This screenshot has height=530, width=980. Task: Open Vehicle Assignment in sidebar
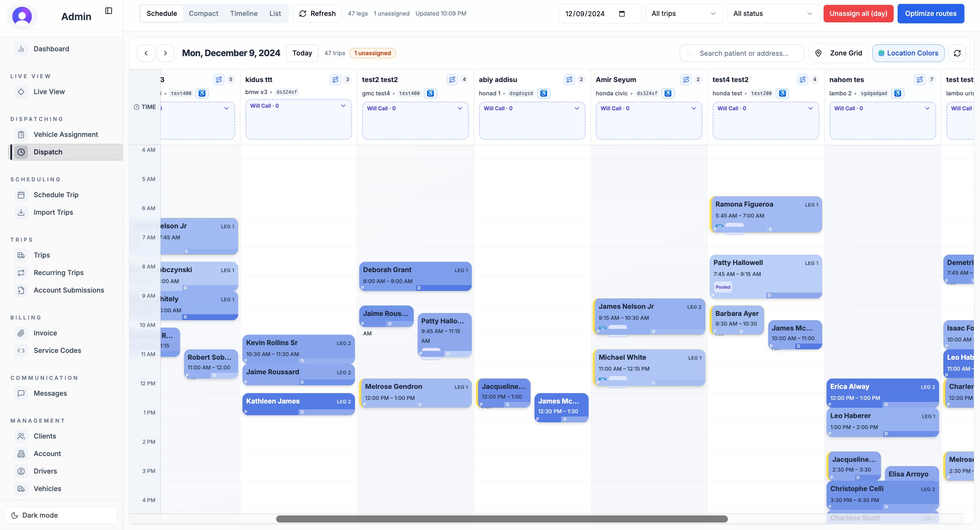[66, 135]
